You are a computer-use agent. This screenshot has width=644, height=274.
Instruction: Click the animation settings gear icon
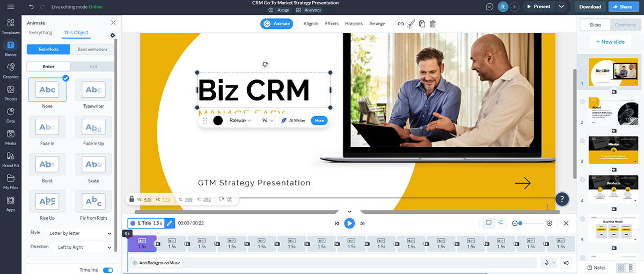tap(113, 35)
